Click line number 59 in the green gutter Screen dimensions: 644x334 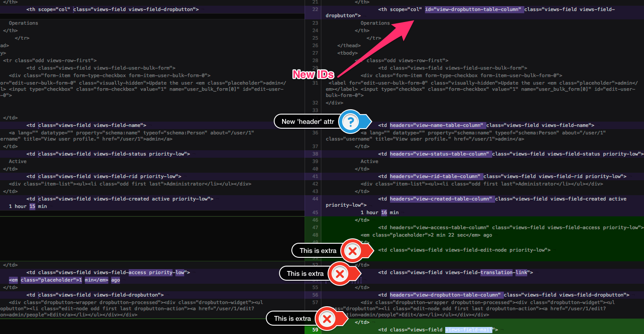[314, 330]
